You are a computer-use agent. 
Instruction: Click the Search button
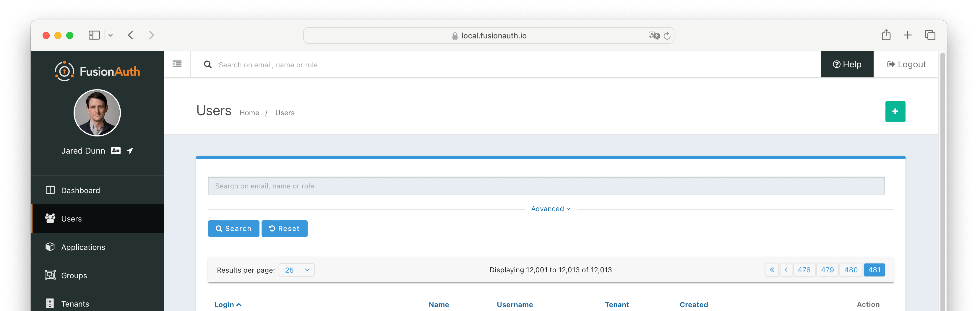pos(233,229)
